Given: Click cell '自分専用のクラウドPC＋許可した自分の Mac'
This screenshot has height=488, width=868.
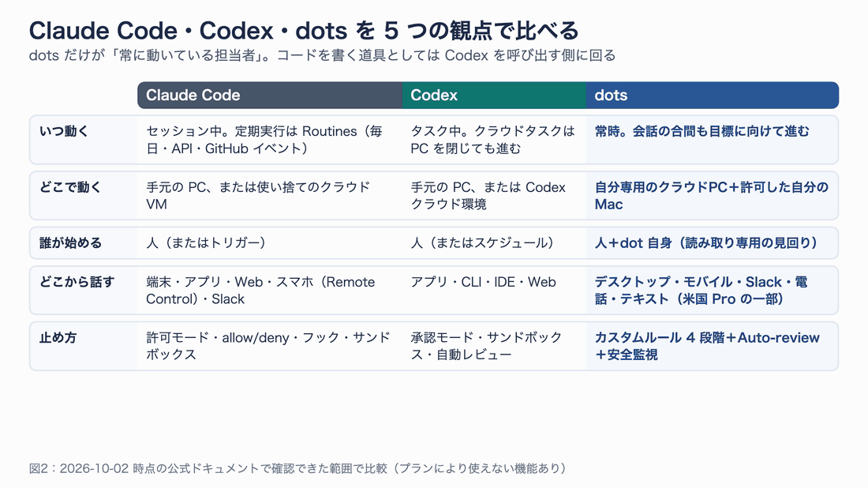Looking at the screenshot, I should (712, 196).
